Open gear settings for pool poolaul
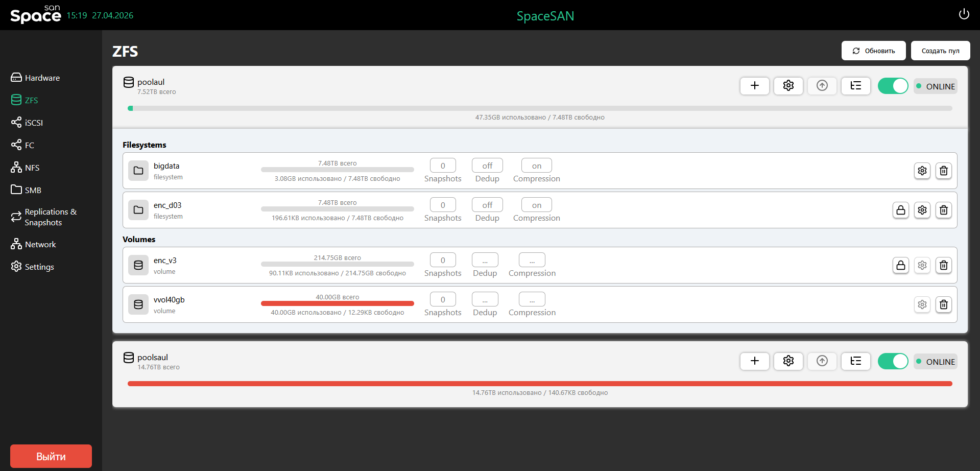The width and height of the screenshot is (980, 471). [x=788, y=86]
